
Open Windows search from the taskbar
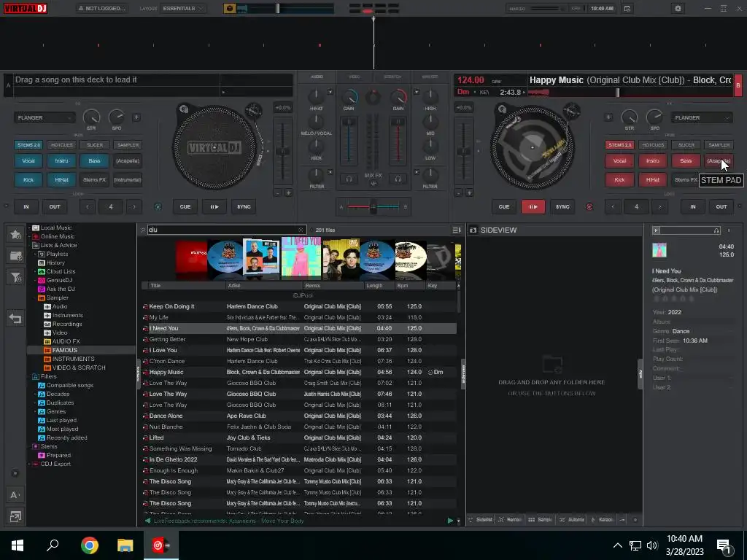click(53, 545)
